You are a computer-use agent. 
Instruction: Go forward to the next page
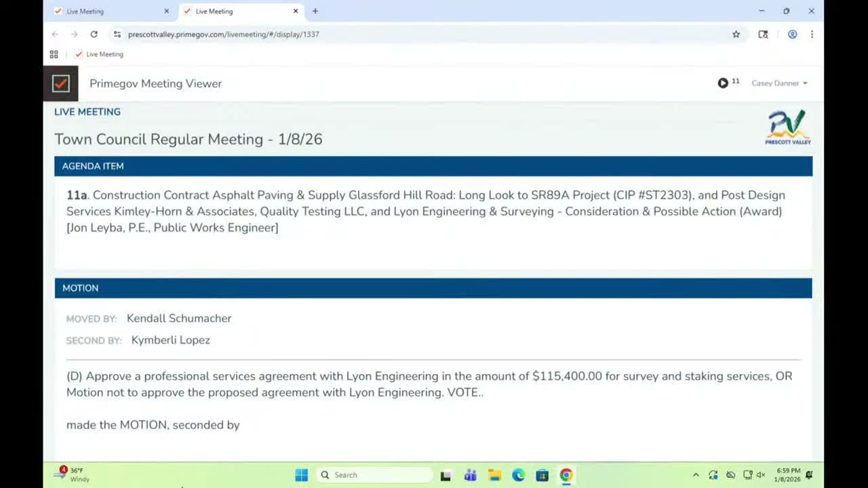click(75, 34)
